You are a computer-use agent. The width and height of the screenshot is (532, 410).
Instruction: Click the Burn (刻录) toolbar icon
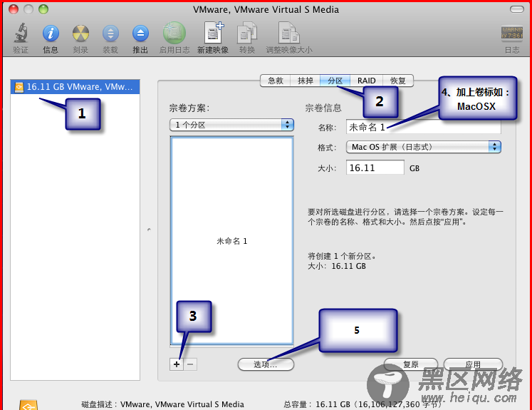[x=80, y=34]
